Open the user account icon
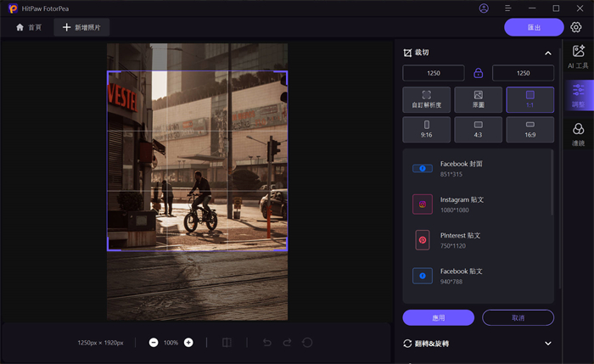The height and width of the screenshot is (364, 594). coord(484,8)
